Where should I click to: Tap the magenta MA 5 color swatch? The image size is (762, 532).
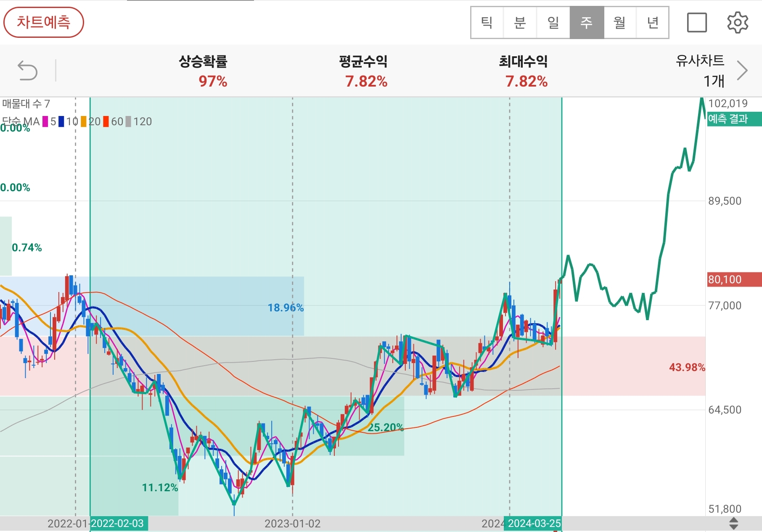coord(45,122)
